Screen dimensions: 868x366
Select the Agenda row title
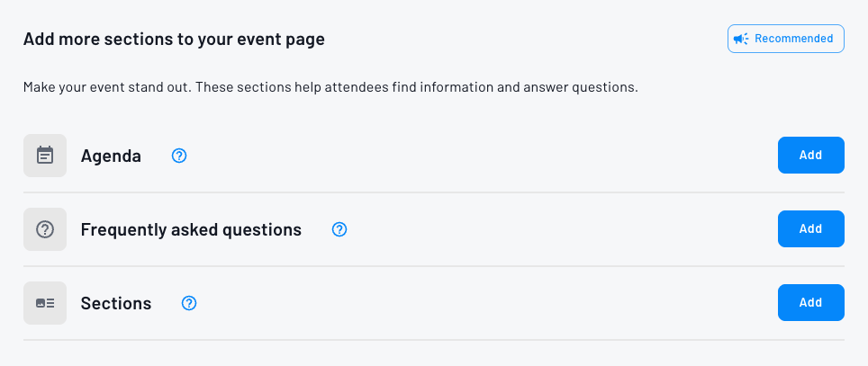pyautogui.click(x=111, y=156)
